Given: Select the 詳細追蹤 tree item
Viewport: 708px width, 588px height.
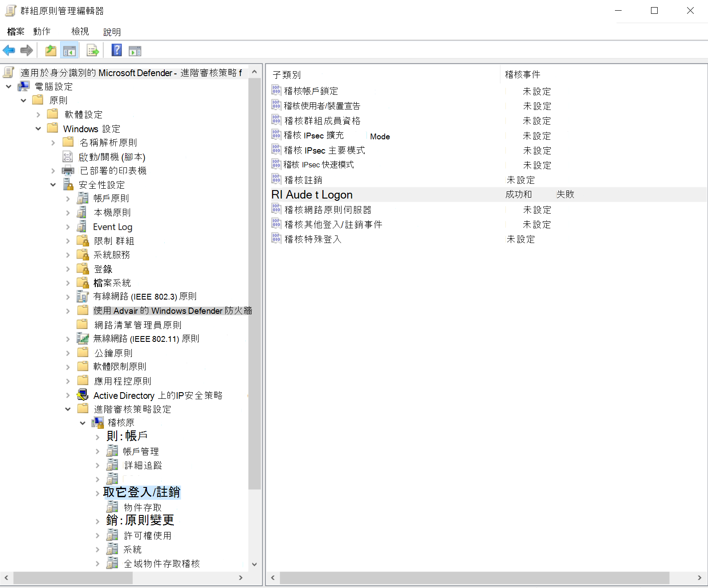Looking at the screenshot, I should point(143,465).
